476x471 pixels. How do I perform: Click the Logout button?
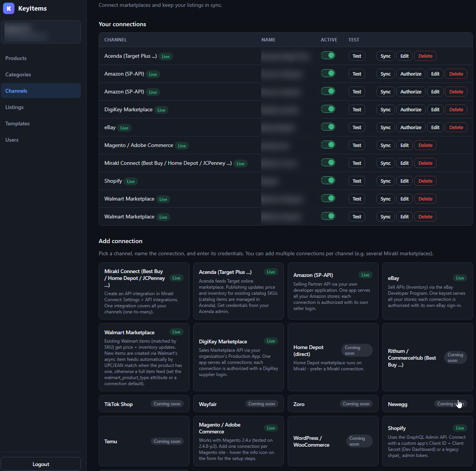pos(41,464)
